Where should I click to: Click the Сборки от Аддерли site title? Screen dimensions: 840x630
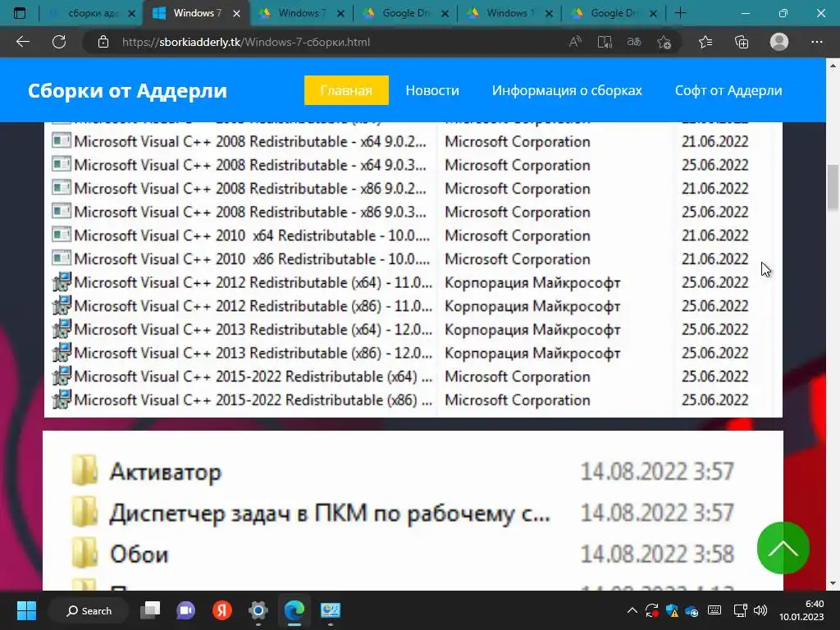point(127,90)
